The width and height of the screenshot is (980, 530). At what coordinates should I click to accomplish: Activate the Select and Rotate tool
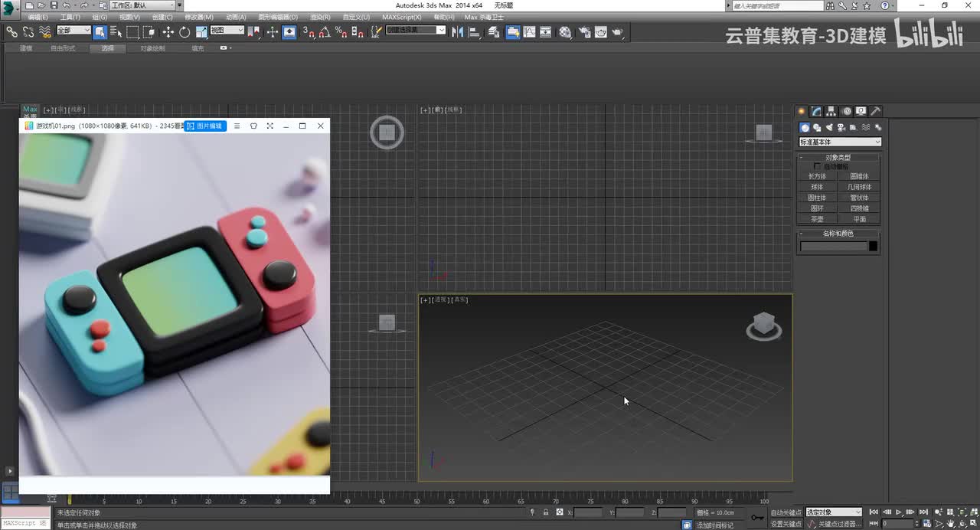tap(185, 32)
